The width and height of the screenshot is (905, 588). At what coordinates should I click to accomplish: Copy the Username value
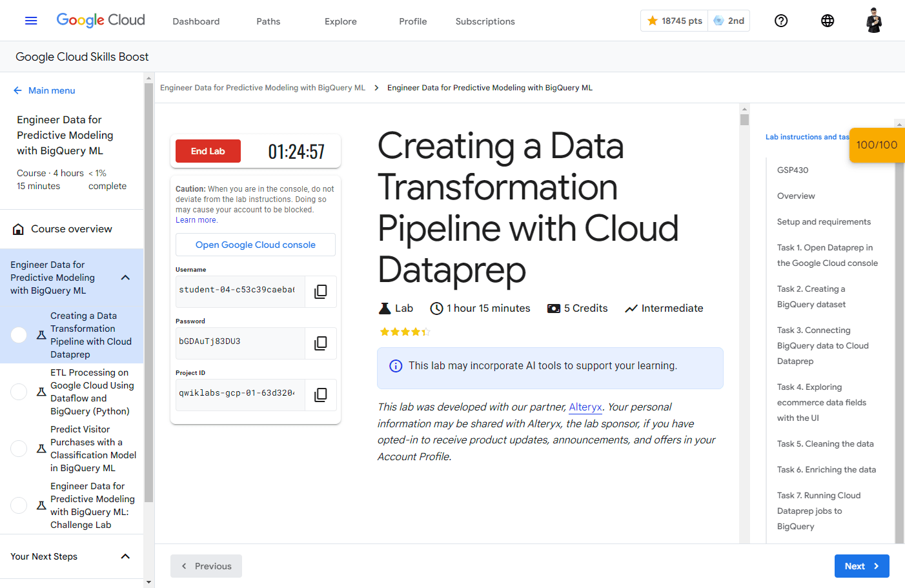pyautogui.click(x=320, y=291)
